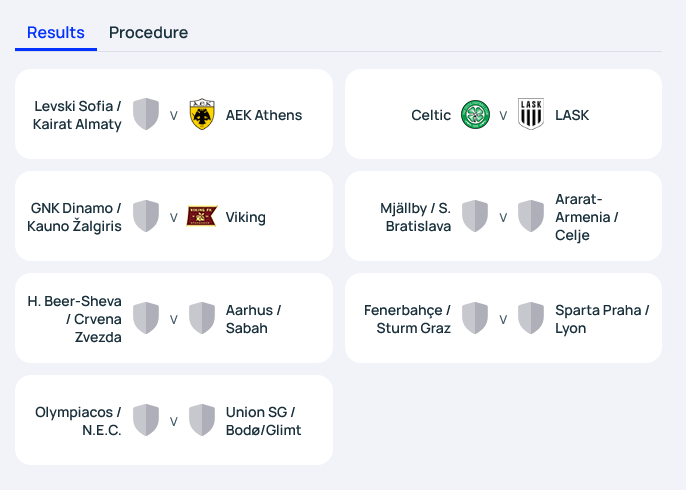Open the AEK Athens team name link
The image size is (686, 490).
click(x=264, y=115)
